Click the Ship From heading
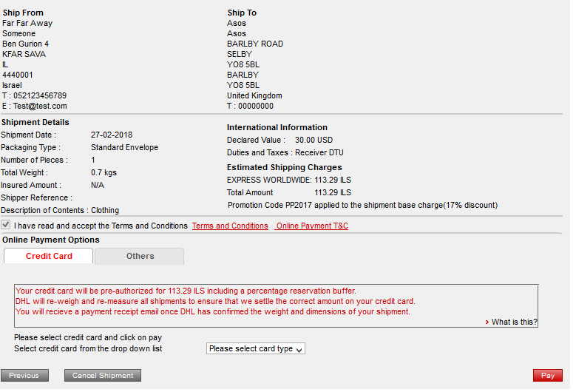The image size is (576, 392). [23, 13]
